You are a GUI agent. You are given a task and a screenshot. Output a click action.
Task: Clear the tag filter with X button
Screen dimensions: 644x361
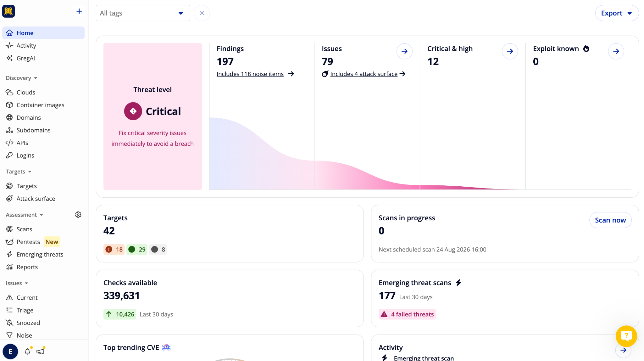202,13
